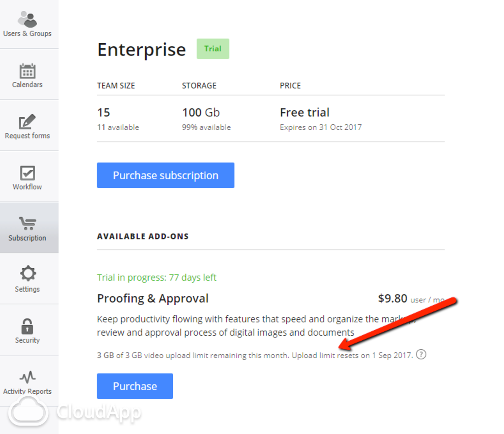Screen dimensions: 504x434
Task: Go to the Workflow sidebar label
Action: (x=28, y=187)
